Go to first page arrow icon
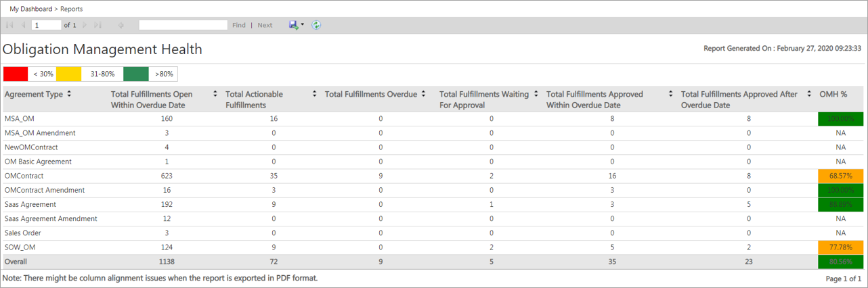868x288 pixels. pyautogui.click(x=9, y=25)
